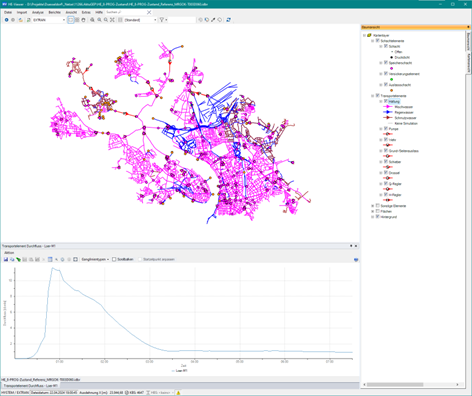The width and height of the screenshot is (472, 396).
Task: Collapse the Transportelemente tree node
Action: pyautogui.click(x=373, y=96)
